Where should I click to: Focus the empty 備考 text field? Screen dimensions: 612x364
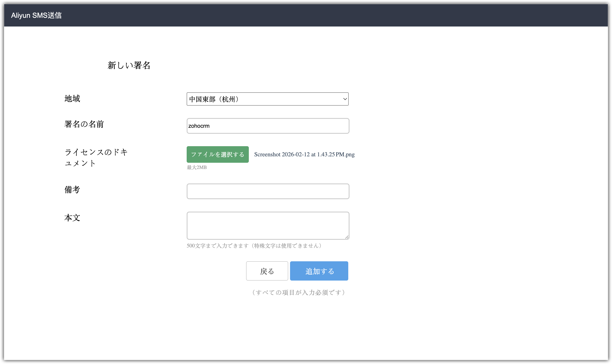[268, 191]
